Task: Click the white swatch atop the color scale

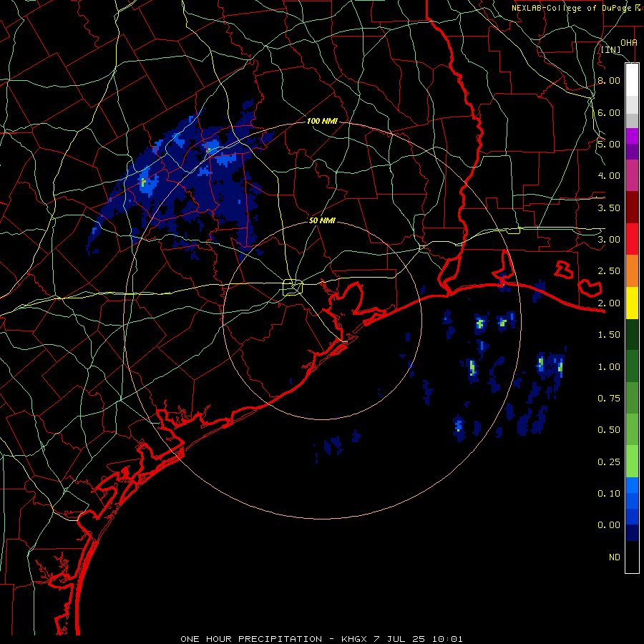Action: click(x=632, y=79)
